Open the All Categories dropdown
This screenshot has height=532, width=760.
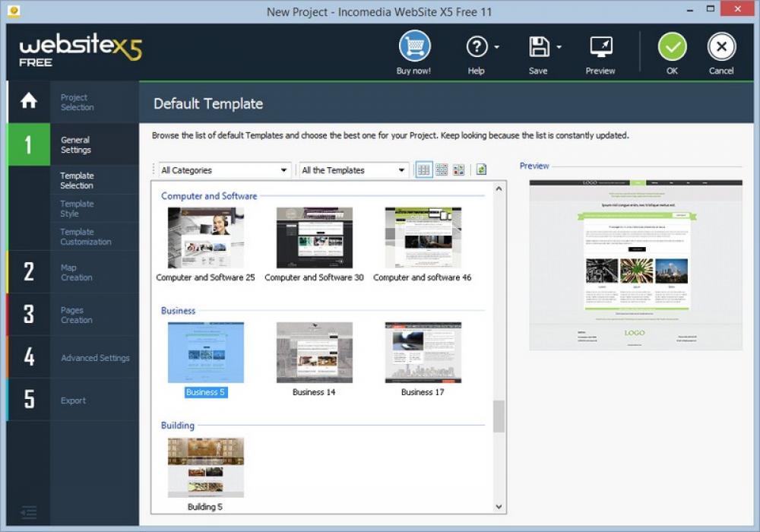coord(223,169)
